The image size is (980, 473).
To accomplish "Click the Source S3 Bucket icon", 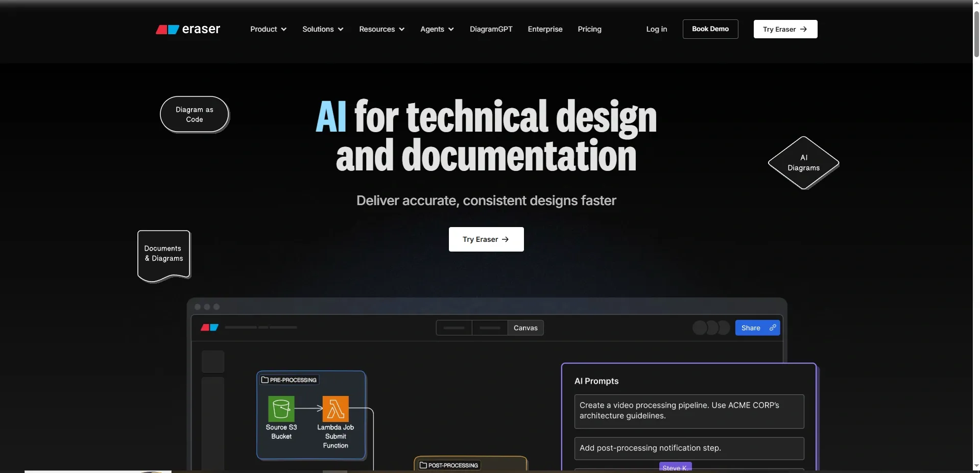I will tap(281, 409).
